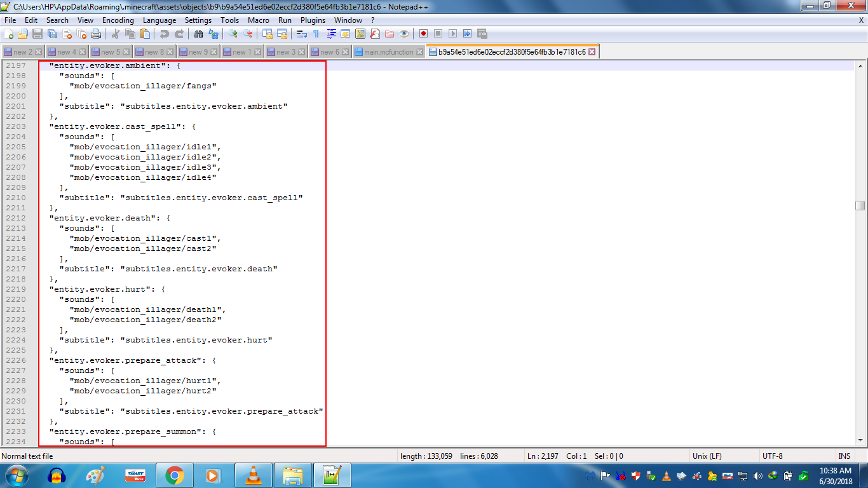Screen dimensions: 868x488
Task: Click the Play Recorded Macro icon
Action: (452, 34)
